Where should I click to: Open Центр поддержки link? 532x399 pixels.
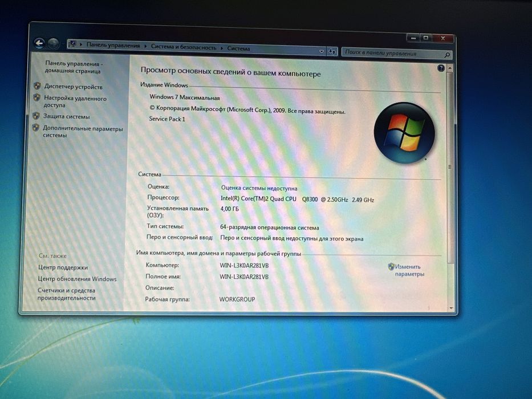63,267
